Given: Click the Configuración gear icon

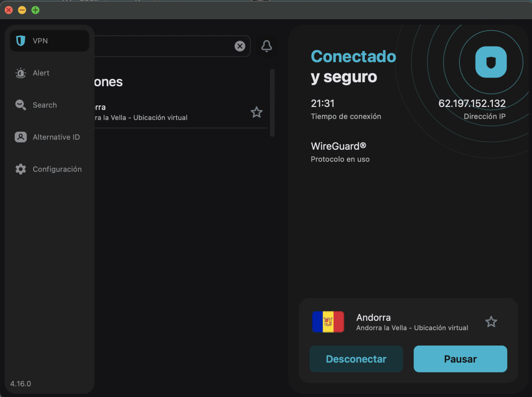Looking at the screenshot, I should pos(21,169).
